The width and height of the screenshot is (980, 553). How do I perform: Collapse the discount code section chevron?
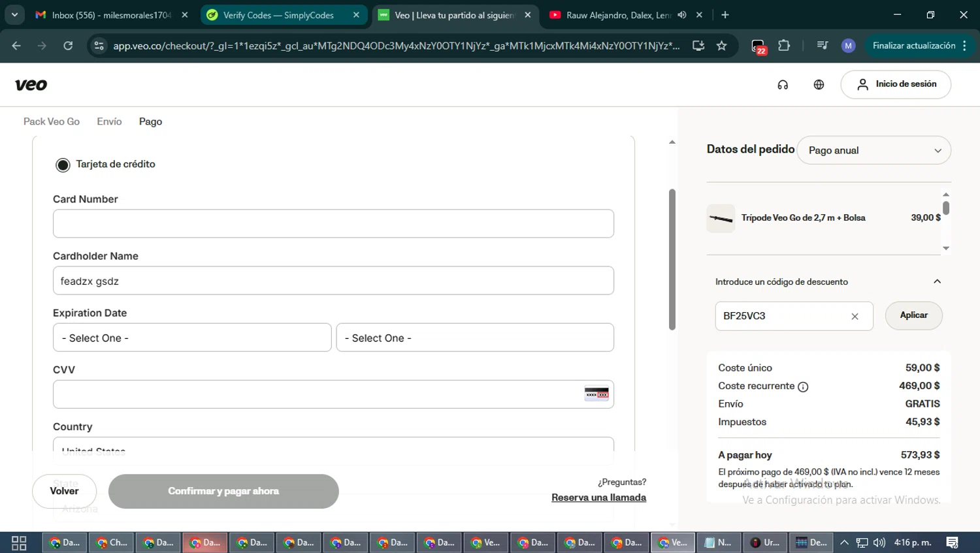pyautogui.click(x=937, y=281)
